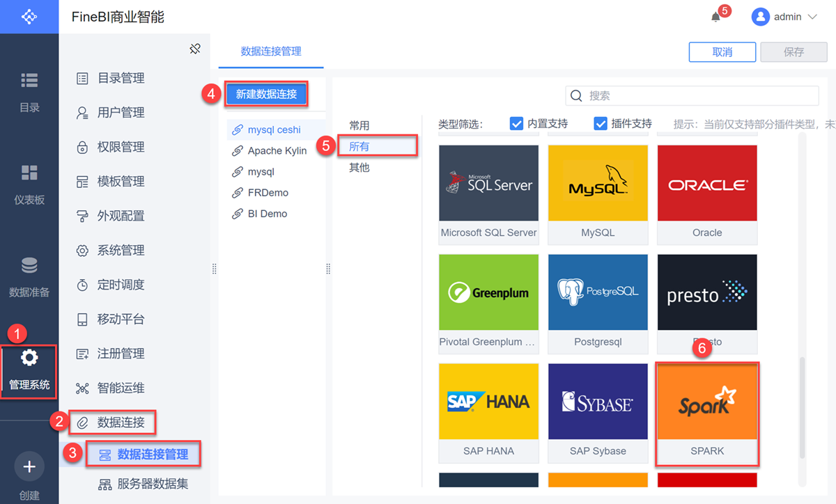Screen dimensions: 836x504
Task: Open 模板管理 menu item
Action: [121, 181]
